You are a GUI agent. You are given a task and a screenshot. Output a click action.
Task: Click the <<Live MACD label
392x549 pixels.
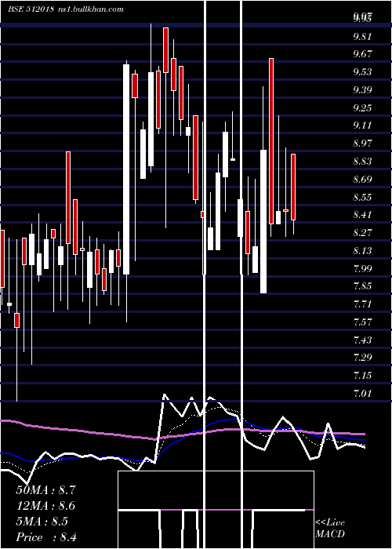pos(330,528)
